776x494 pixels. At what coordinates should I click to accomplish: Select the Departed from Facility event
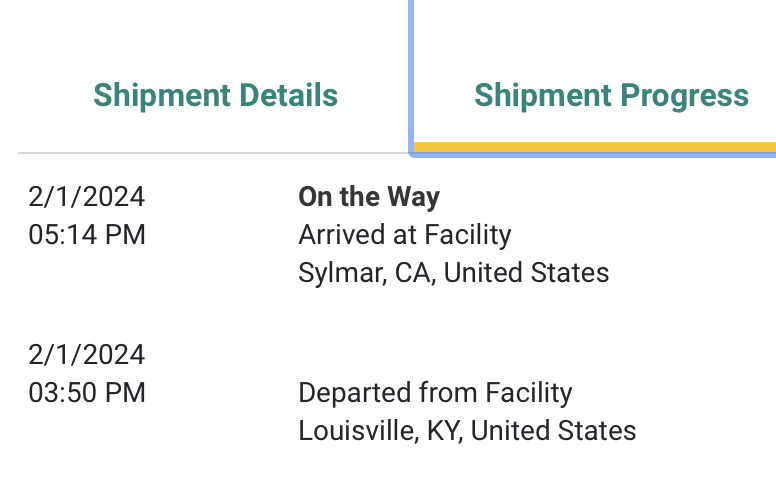(x=435, y=393)
